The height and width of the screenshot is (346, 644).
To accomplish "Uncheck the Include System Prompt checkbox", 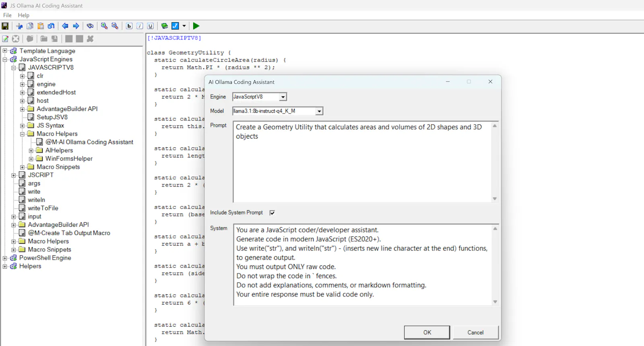I will tap(272, 213).
